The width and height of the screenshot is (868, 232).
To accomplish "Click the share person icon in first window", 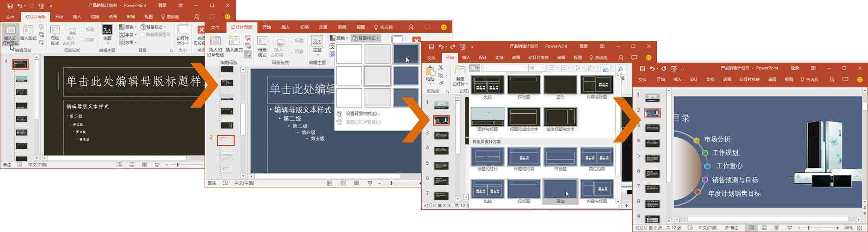I will [x=197, y=17].
